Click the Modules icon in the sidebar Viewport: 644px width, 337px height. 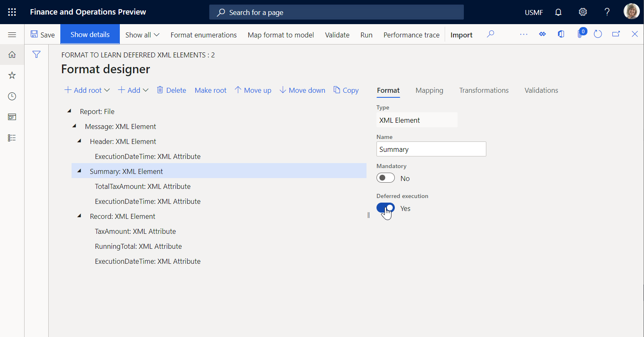12,138
